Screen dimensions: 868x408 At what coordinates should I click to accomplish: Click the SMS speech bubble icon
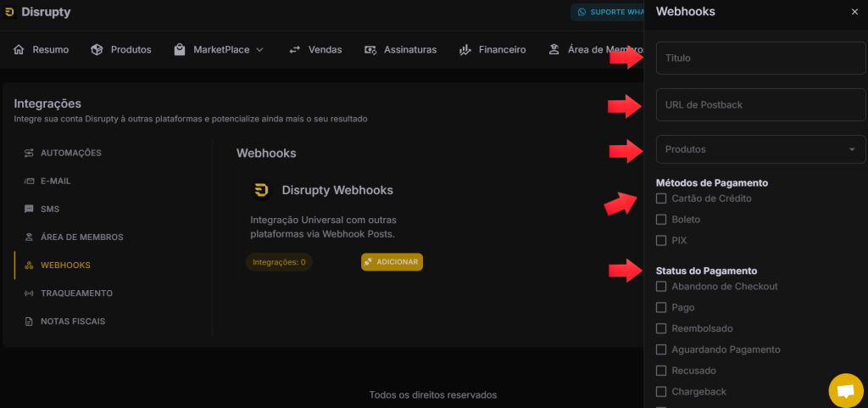pos(29,210)
